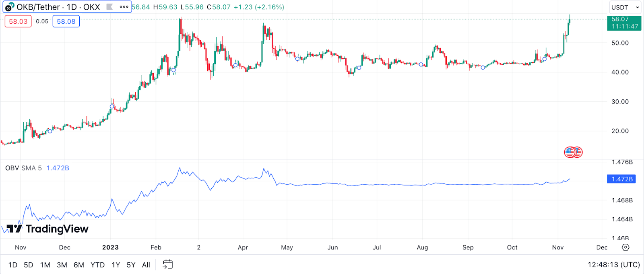Select the YTD time range
This screenshot has width=644, height=274.
tap(97, 265)
